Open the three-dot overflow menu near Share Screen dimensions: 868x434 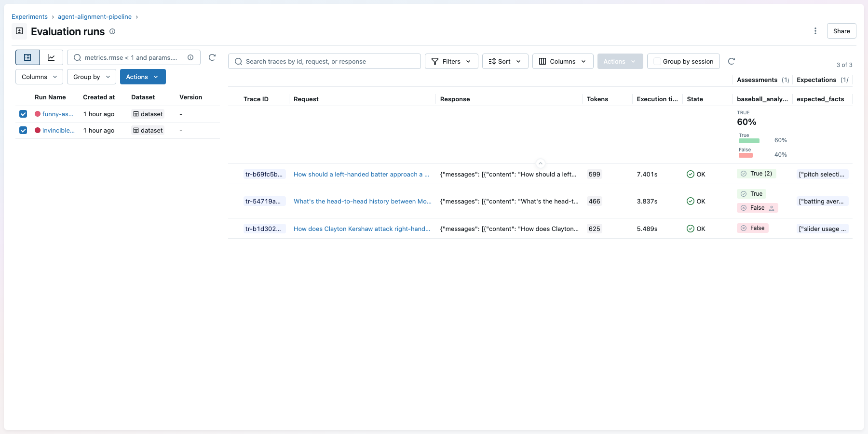(x=815, y=30)
